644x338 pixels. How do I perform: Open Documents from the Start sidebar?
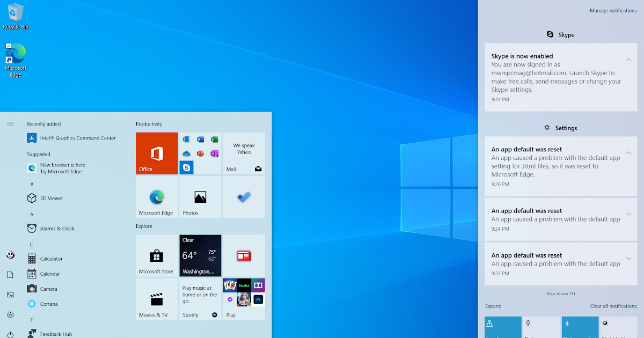click(10, 275)
